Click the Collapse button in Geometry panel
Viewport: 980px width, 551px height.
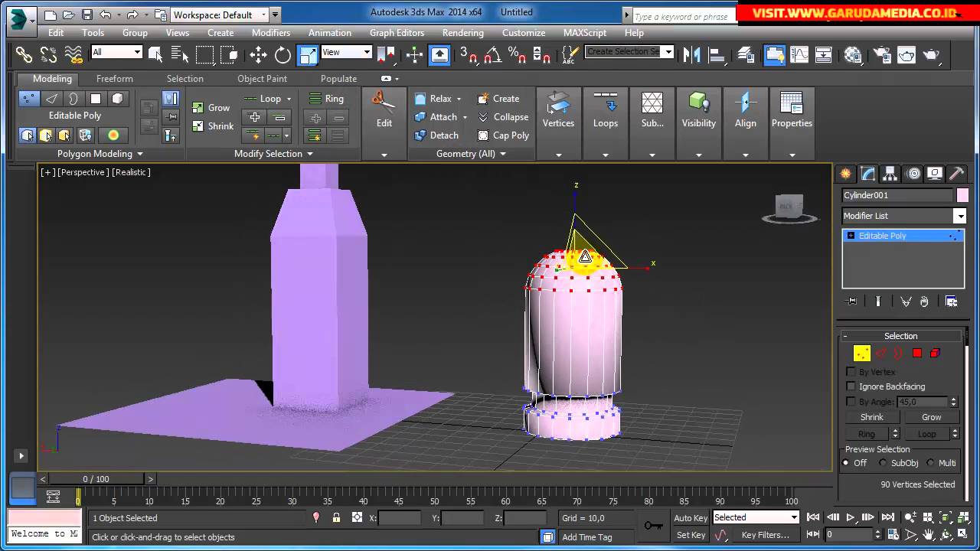click(503, 117)
